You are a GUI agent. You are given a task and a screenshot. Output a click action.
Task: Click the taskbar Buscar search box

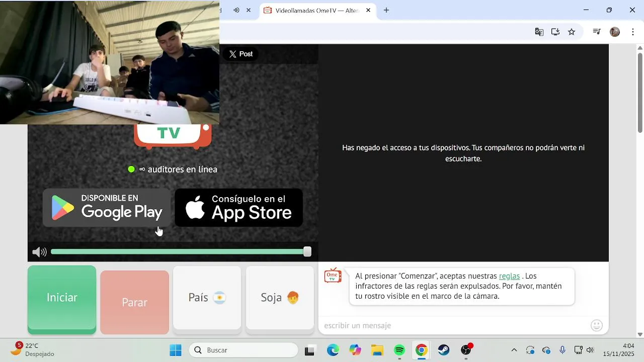[244, 350]
